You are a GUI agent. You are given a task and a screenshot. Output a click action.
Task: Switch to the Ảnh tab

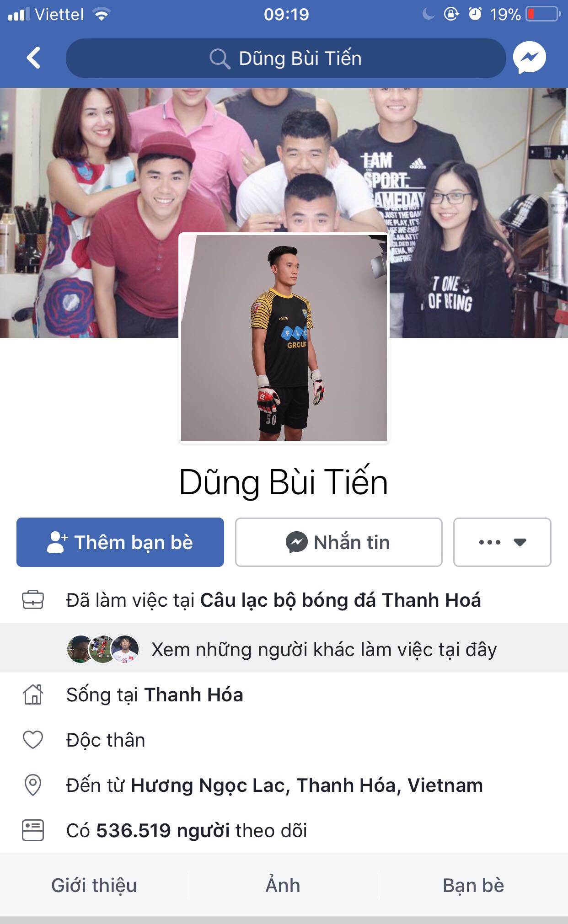284,886
